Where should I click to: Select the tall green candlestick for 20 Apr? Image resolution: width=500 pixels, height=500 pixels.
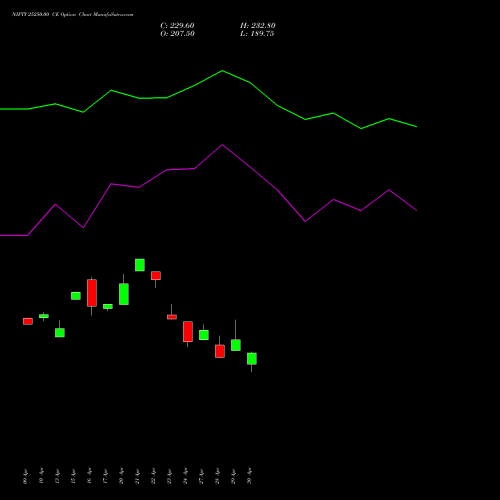tap(124, 294)
